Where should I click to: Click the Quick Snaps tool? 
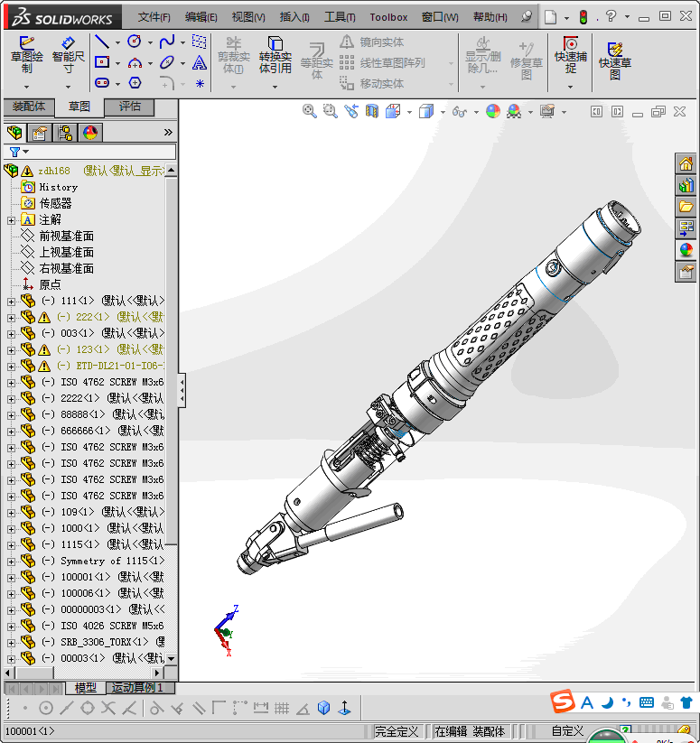571,55
